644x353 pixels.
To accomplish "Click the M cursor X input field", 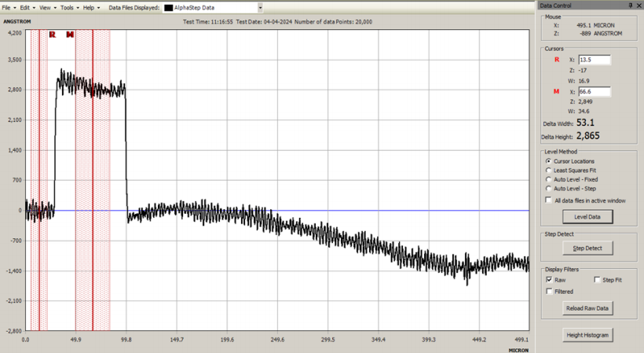I will (595, 92).
